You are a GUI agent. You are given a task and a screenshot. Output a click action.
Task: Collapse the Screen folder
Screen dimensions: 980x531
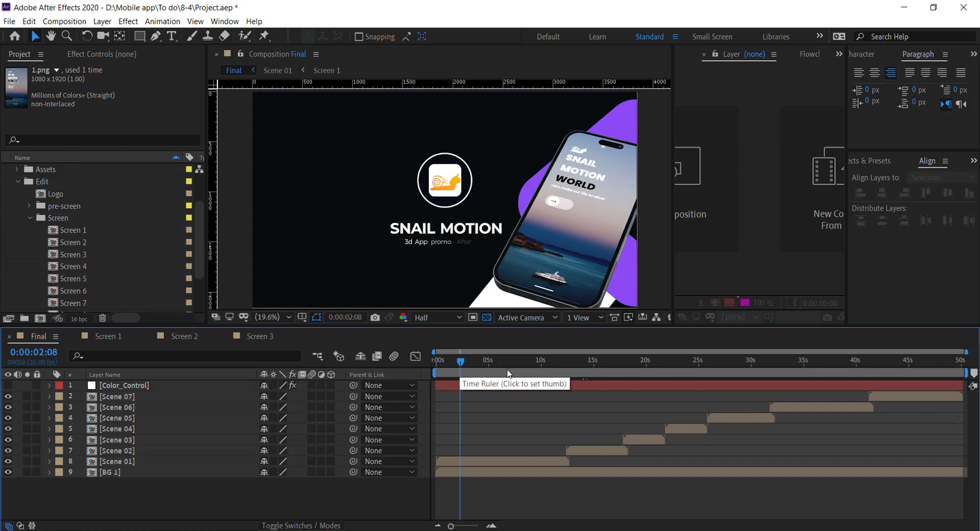point(30,218)
